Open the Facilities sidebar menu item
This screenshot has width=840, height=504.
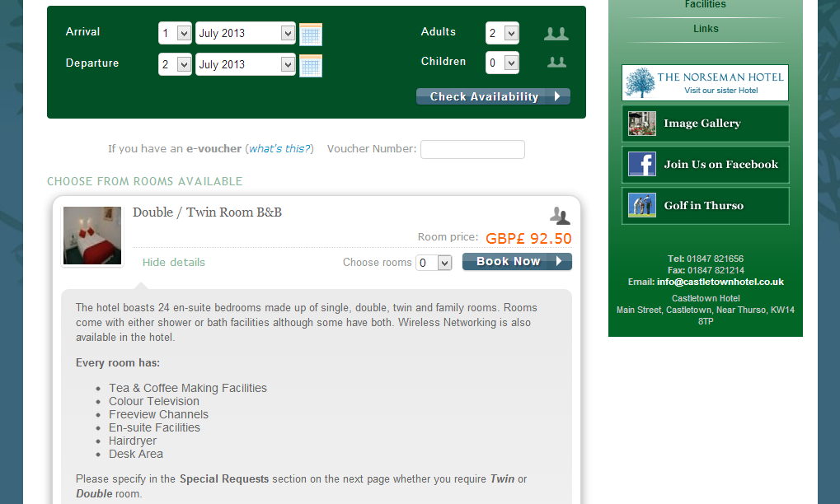tap(705, 5)
